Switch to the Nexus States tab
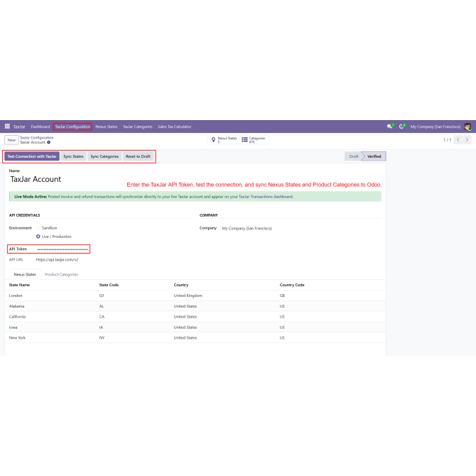 [25, 274]
